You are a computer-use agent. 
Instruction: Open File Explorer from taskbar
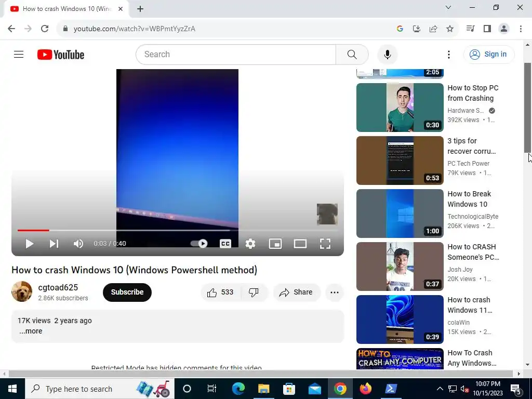(263, 389)
